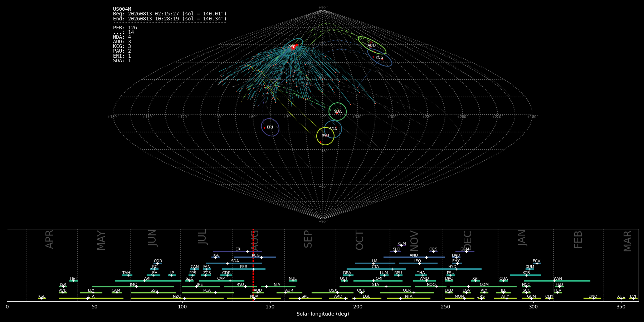
Task: Select the AUD radiant ellipse marker
Action: 372,45
